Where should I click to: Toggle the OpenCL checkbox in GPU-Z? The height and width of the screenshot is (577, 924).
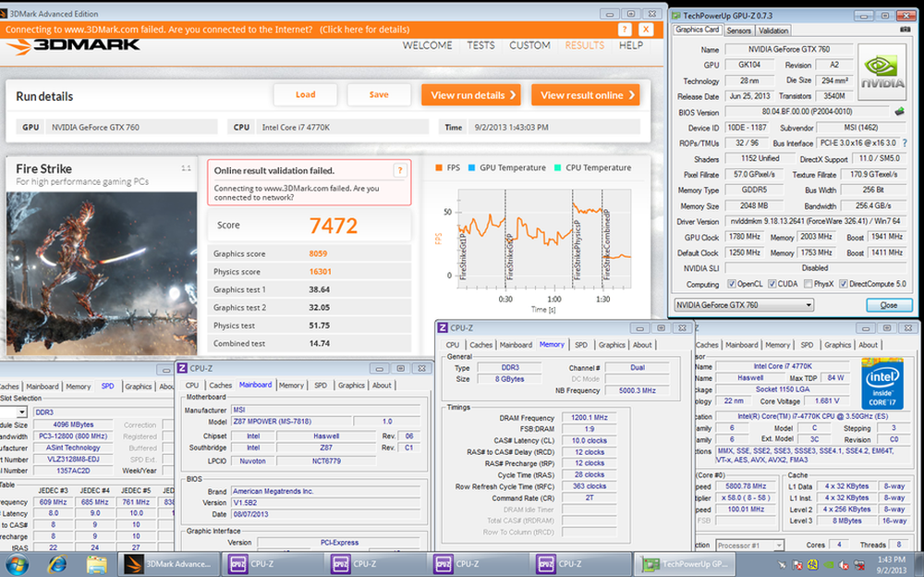731,284
